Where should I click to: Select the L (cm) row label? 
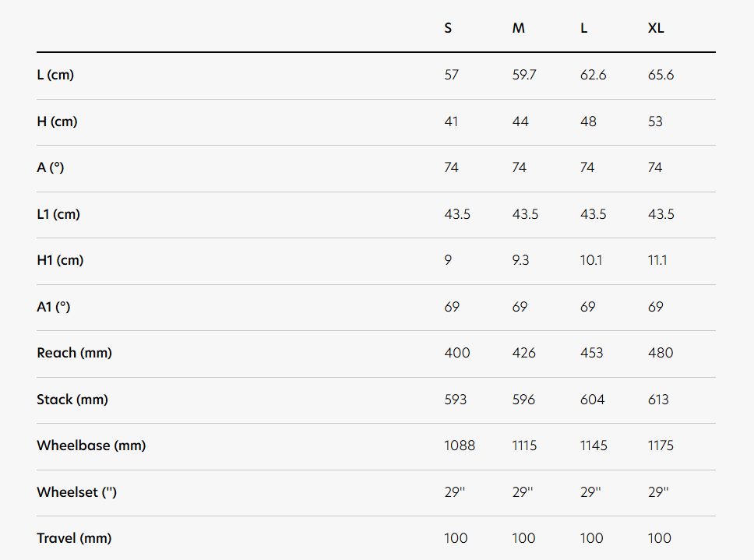coord(55,75)
